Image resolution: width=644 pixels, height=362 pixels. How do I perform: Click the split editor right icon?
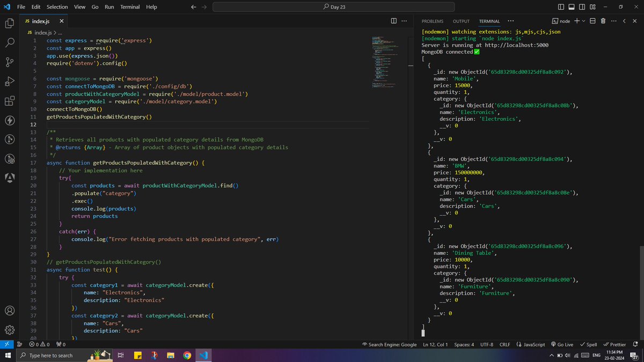pos(393,21)
